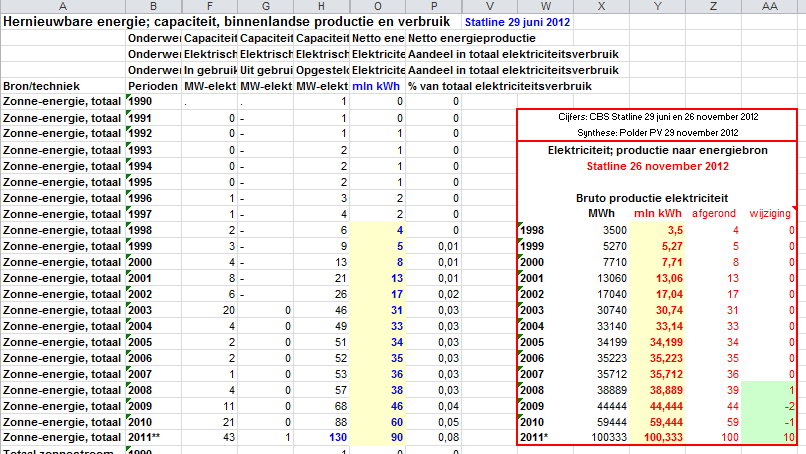Select the 'Cijfers: CBS Statline' note cell
This screenshot has height=454, width=806.
click(656, 117)
